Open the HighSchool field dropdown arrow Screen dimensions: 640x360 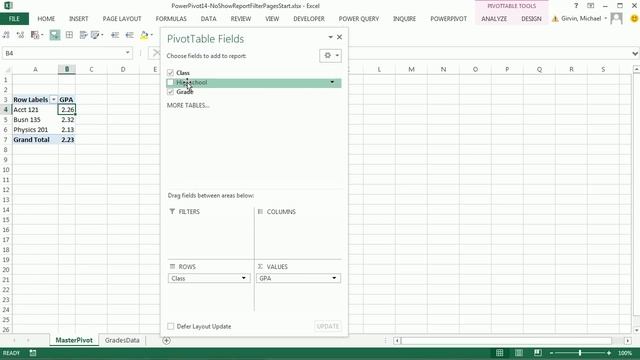coord(332,82)
